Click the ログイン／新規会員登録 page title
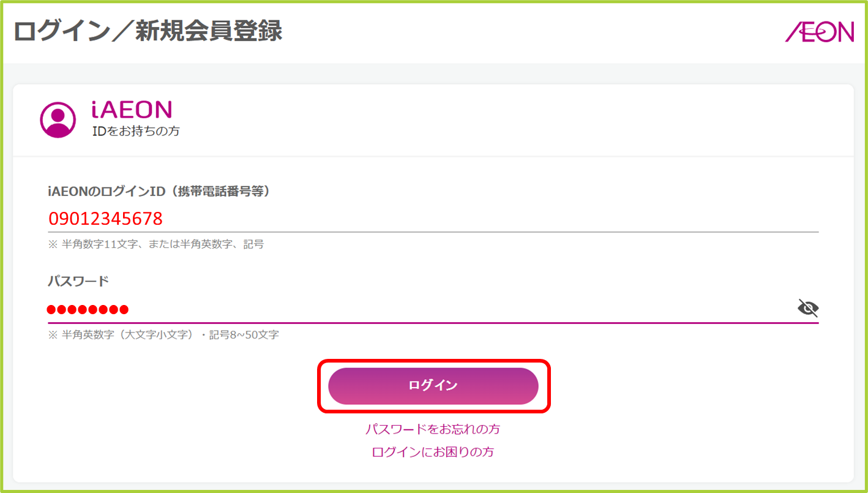This screenshot has width=868, height=493. 148,31
